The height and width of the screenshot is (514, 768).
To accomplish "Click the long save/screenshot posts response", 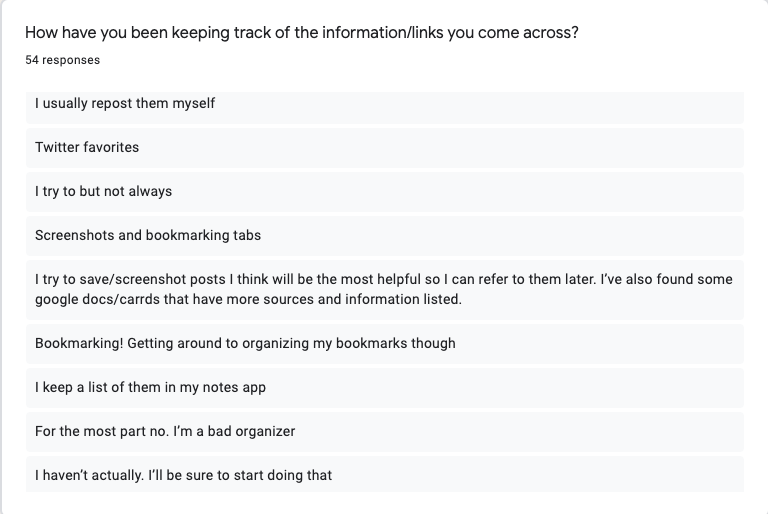I will (x=384, y=290).
